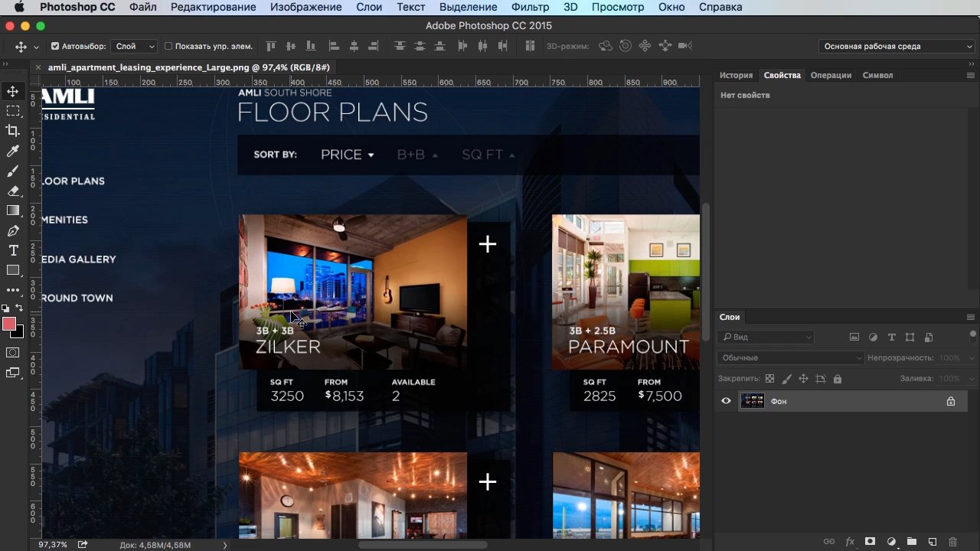Image resolution: width=980 pixels, height=551 pixels.
Task: Select the Eyedropper tool
Action: point(13,151)
